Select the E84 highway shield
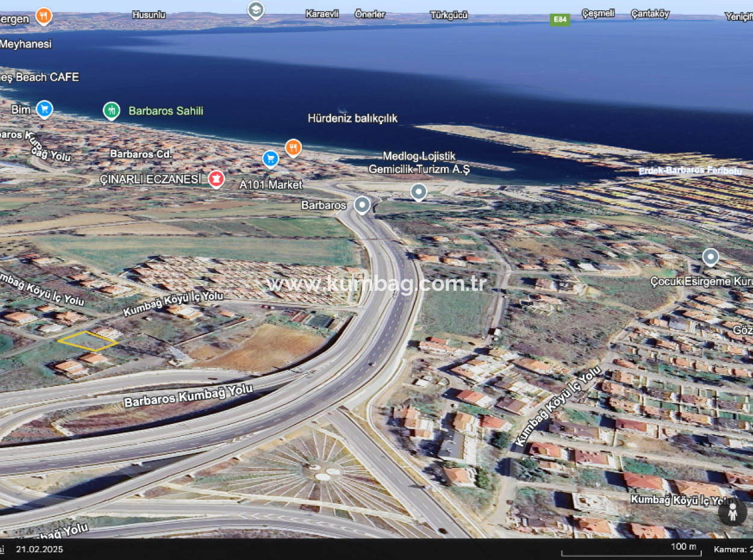The width and height of the screenshot is (753, 560). 559,20
